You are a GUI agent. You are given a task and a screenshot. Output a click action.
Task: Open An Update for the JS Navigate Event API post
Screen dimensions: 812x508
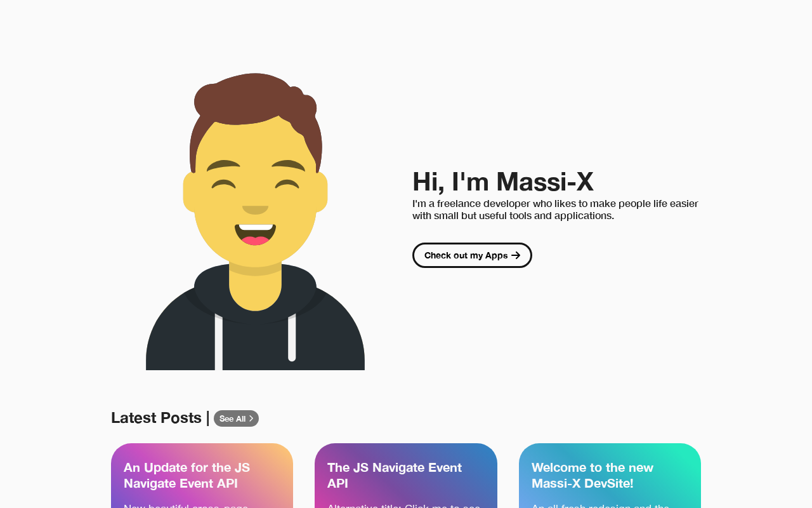tap(187, 476)
